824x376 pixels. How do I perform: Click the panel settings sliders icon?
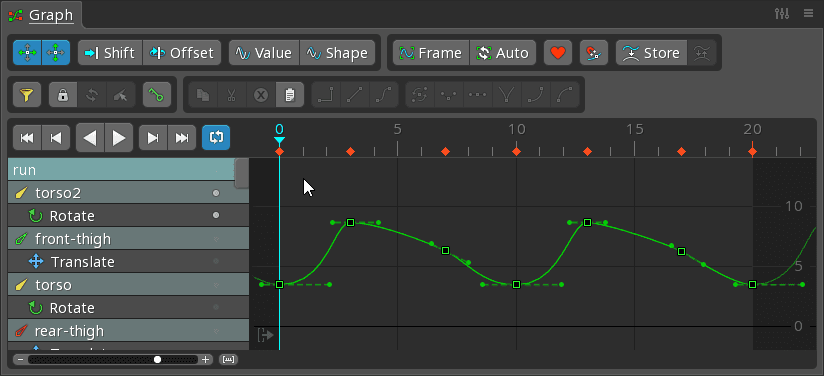(x=782, y=14)
